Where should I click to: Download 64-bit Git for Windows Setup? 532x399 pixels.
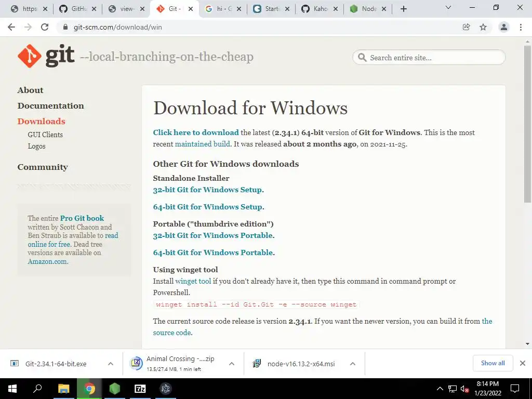(x=207, y=207)
